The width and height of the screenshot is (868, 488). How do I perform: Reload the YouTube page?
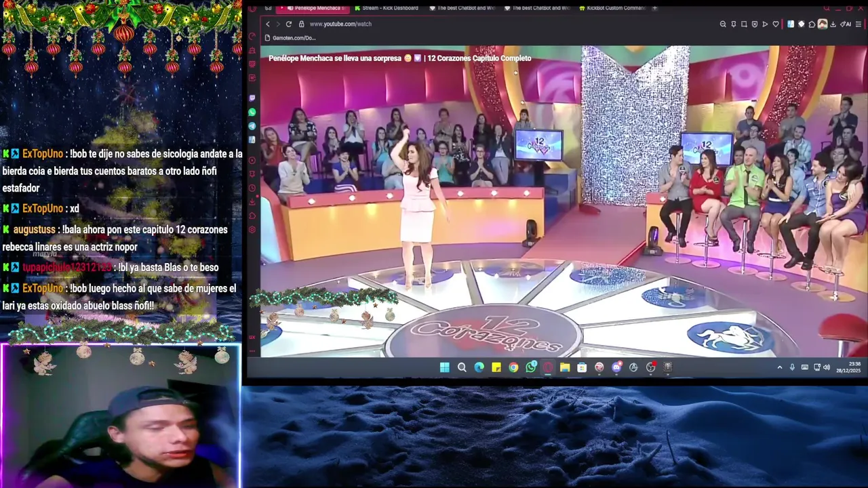289,24
